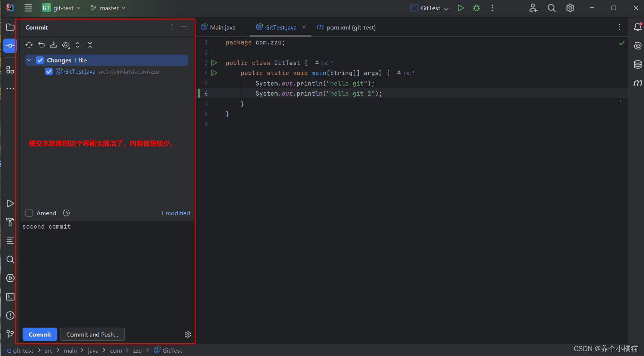Screen dimensions: 644x356
Task: Open the Problems tool window
Action: coord(10,316)
